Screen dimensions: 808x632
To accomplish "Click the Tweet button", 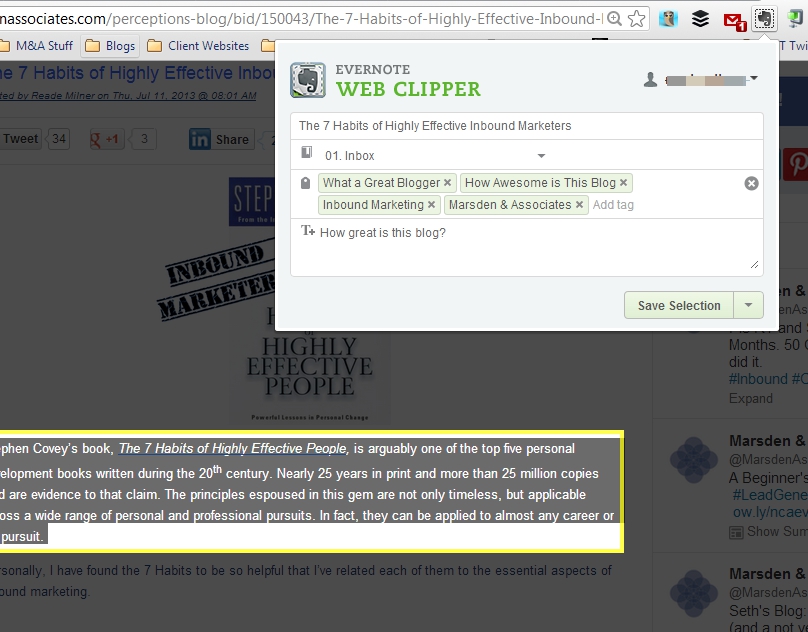I will (x=20, y=139).
